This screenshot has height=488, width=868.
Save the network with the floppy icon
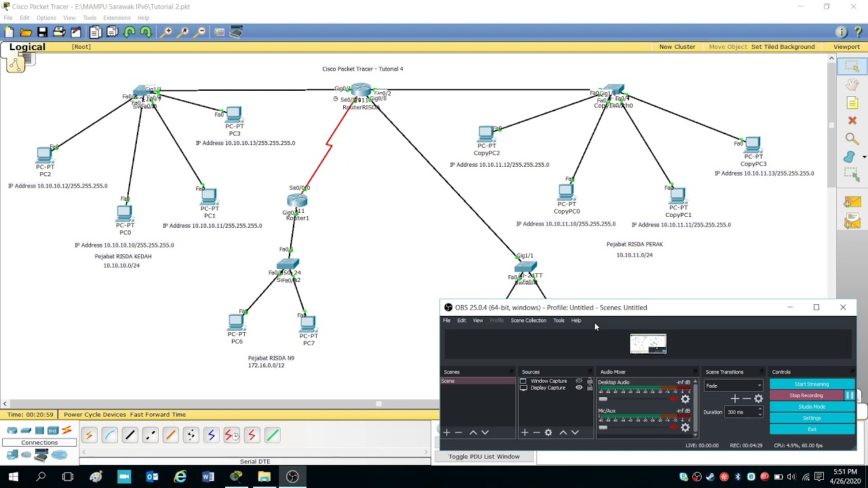click(42, 32)
